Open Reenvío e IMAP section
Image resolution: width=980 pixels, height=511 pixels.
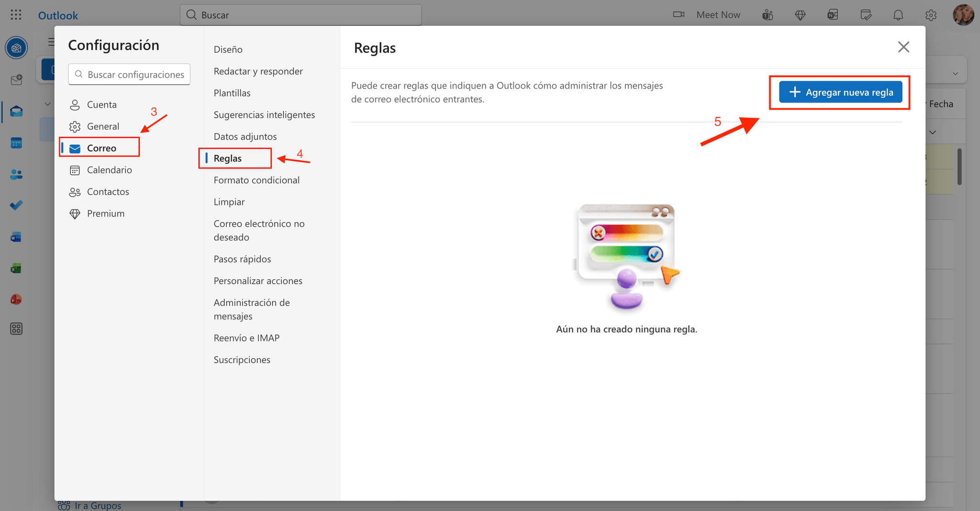pyautogui.click(x=246, y=338)
